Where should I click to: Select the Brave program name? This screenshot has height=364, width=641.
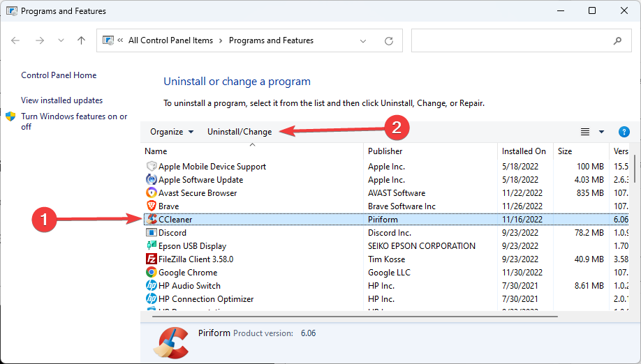click(x=168, y=206)
